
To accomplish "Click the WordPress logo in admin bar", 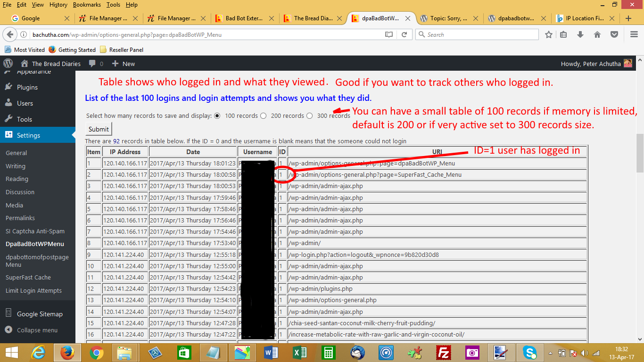I will tap(8, 63).
